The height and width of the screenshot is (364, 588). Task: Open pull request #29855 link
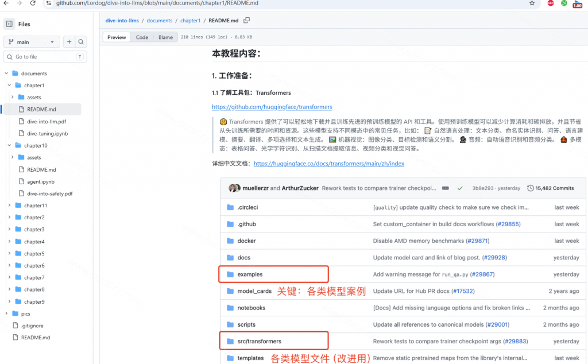[508, 224]
